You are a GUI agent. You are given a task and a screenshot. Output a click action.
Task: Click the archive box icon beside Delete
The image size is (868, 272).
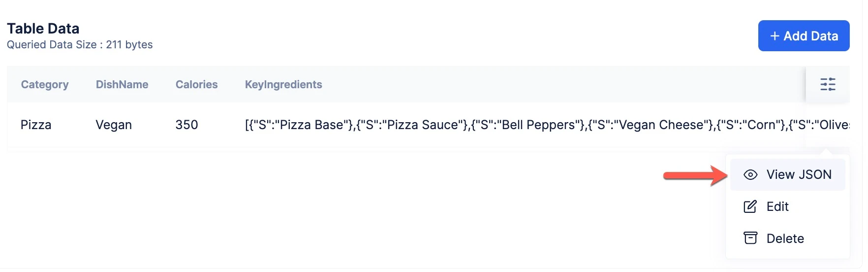point(750,238)
